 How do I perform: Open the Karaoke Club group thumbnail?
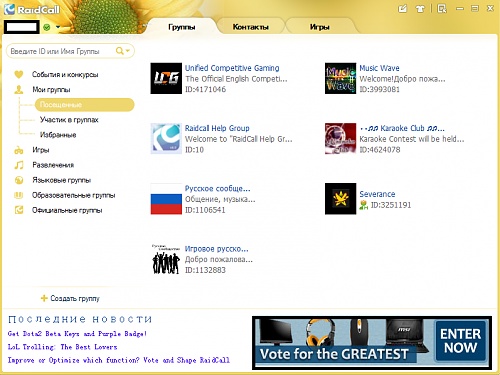pos(341,138)
